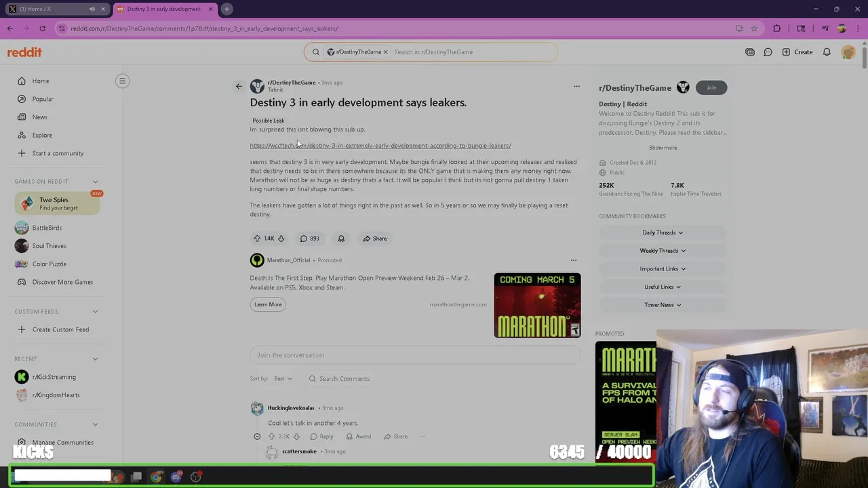The image size is (868, 488).
Task: Expand Daily Threads bookmark
Action: (663, 232)
